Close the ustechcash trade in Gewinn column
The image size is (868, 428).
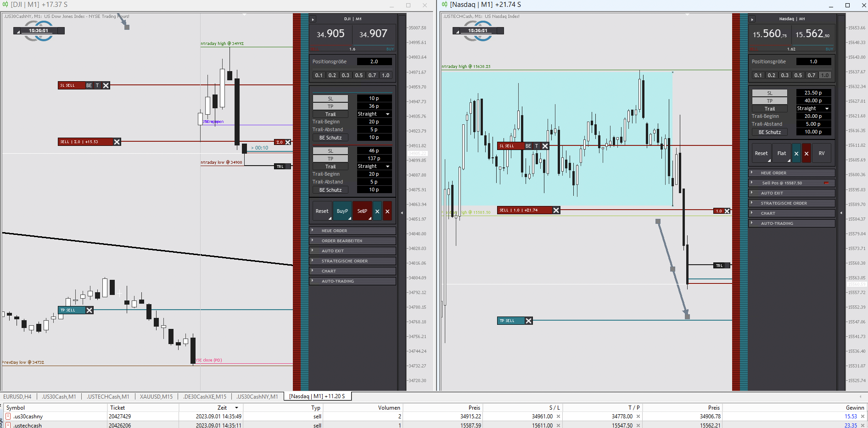(x=862, y=425)
